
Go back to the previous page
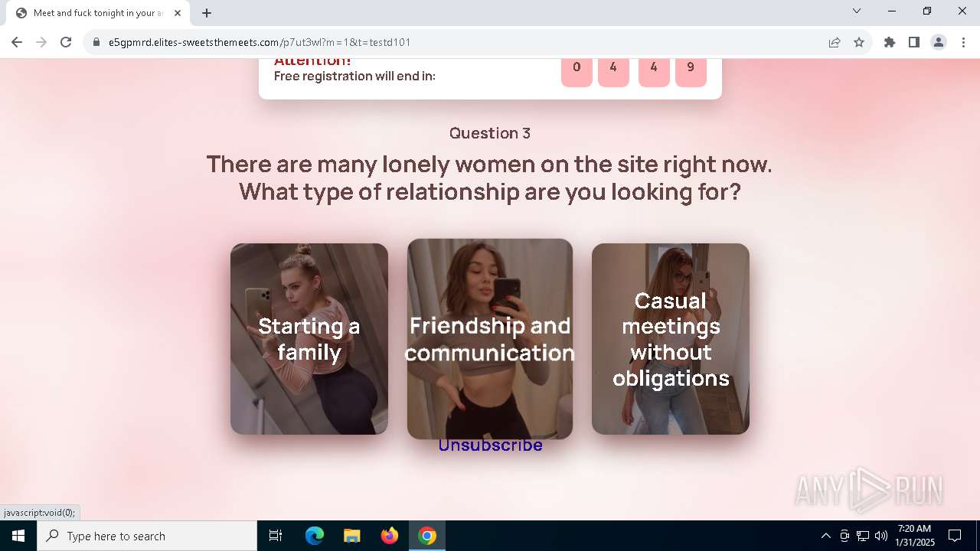click(17, 42)
